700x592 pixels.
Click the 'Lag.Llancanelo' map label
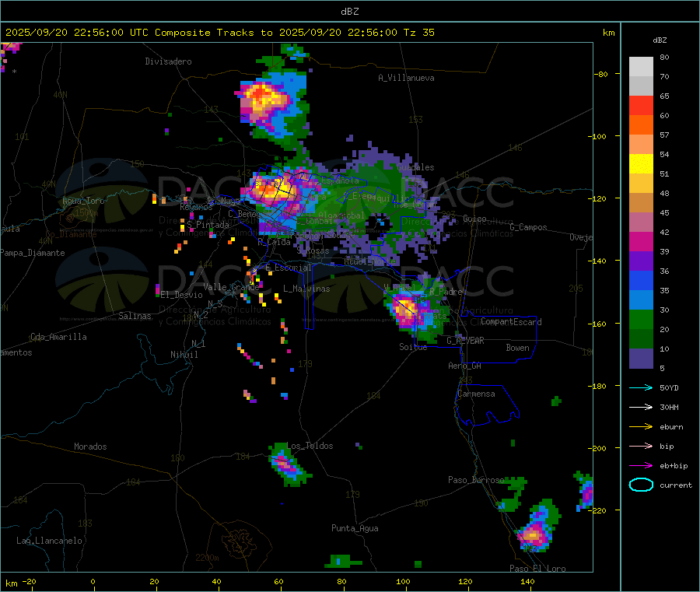pos(49,541)
